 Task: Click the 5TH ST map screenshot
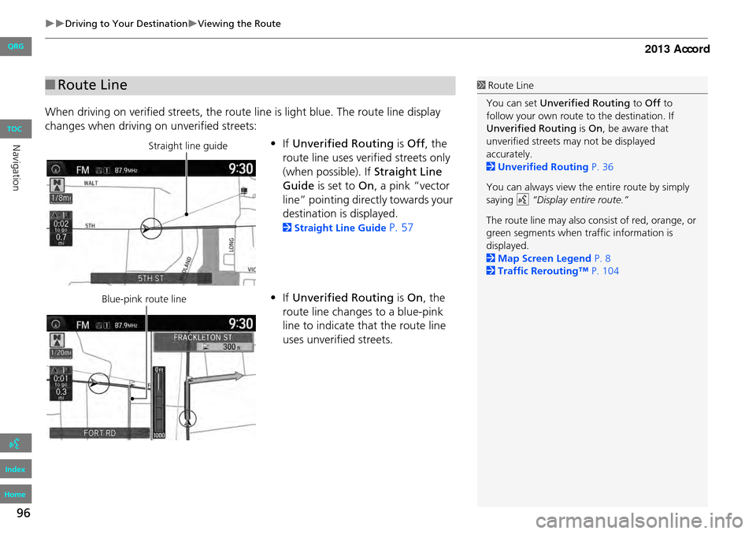(x=151, y=222)
